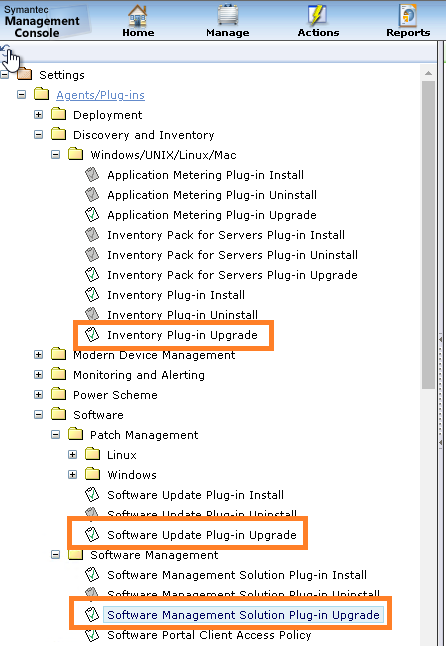Screen dimensions: 446x646
Task: Click the Patch Management folder icon
Action: tap(75, 434)
